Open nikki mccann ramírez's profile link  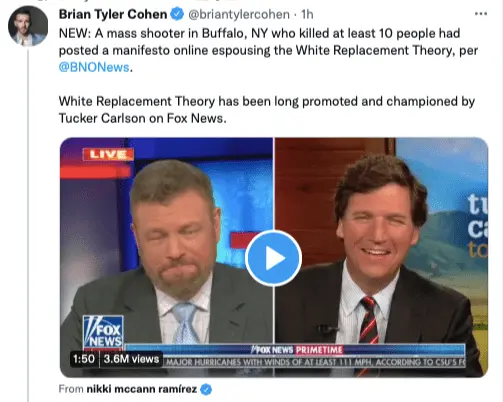click(142, 389)
